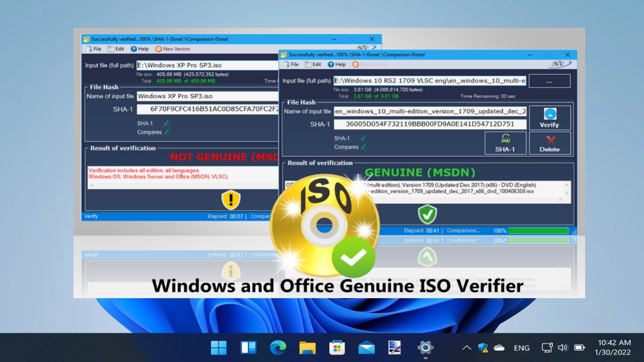Image resolution: width=644 pixels, height=362 pixels.
Task: Click the Elapsed 00:41 status entry
Action: point(421,231)
